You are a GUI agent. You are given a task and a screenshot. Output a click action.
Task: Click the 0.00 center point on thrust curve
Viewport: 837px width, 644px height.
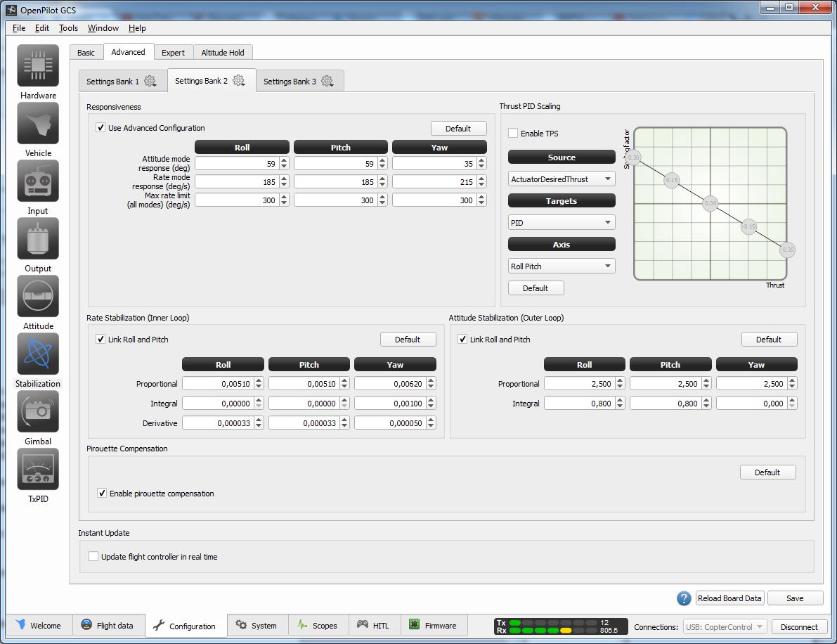[710, 203]
